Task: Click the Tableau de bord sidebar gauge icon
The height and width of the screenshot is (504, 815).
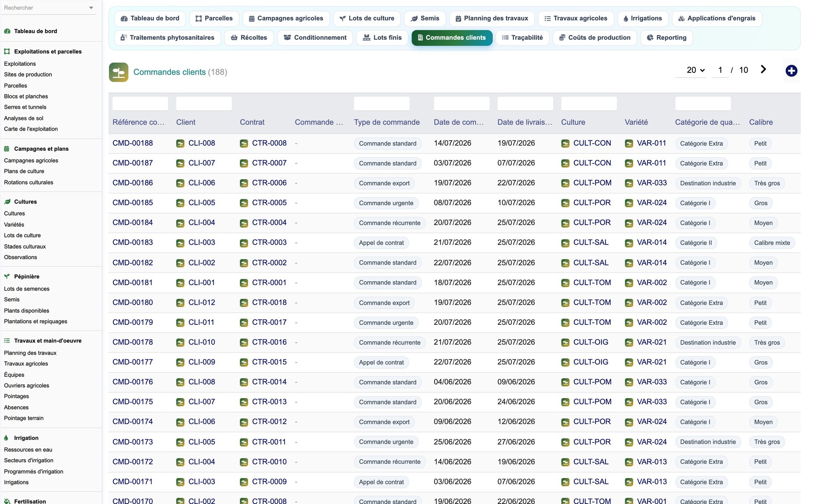Action: tap(7, 31)
